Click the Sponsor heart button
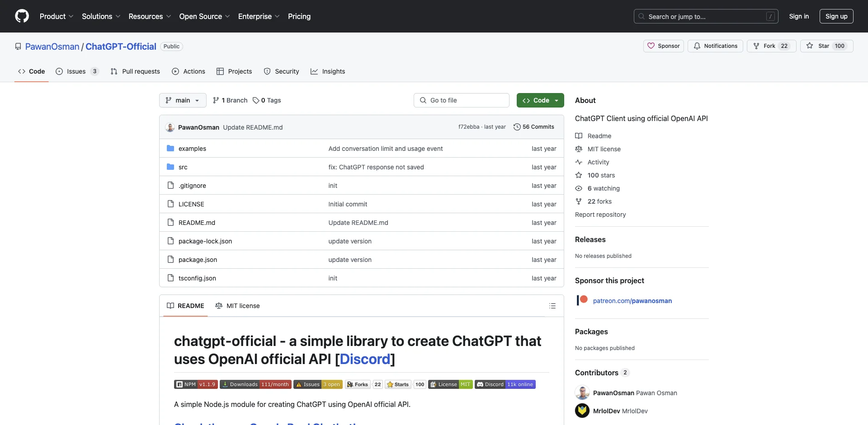The height and width of the screenshot is (425, 868). click(x=663, y=46)
